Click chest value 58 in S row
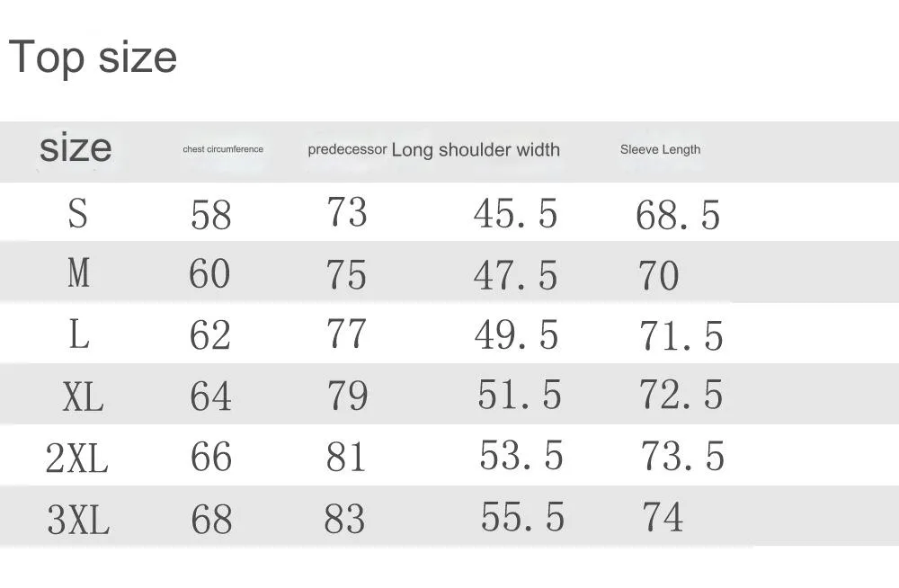This screenshot has height=588, width=899. [x=211, y=215]
